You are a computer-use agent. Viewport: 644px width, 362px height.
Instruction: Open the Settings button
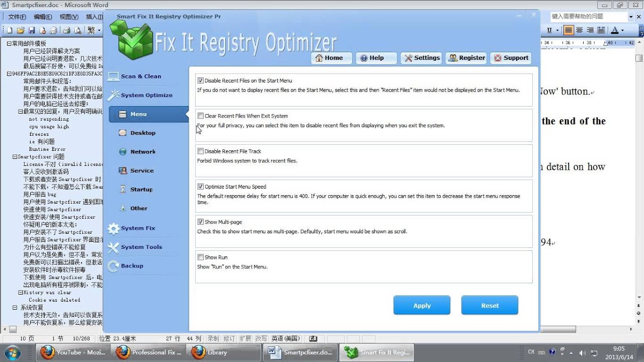[x=421, y=58]
